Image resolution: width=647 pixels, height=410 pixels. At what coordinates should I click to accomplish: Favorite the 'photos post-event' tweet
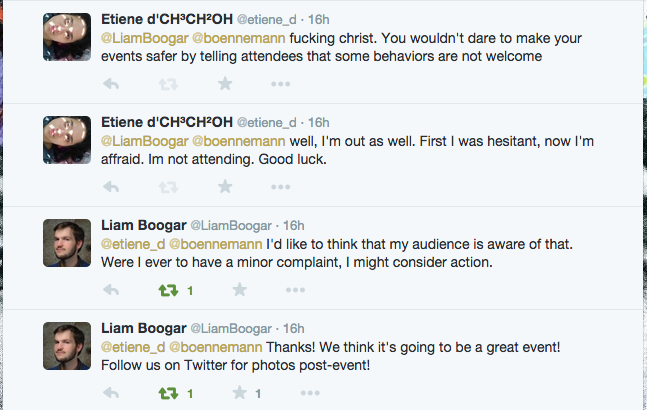click(239, 393)
